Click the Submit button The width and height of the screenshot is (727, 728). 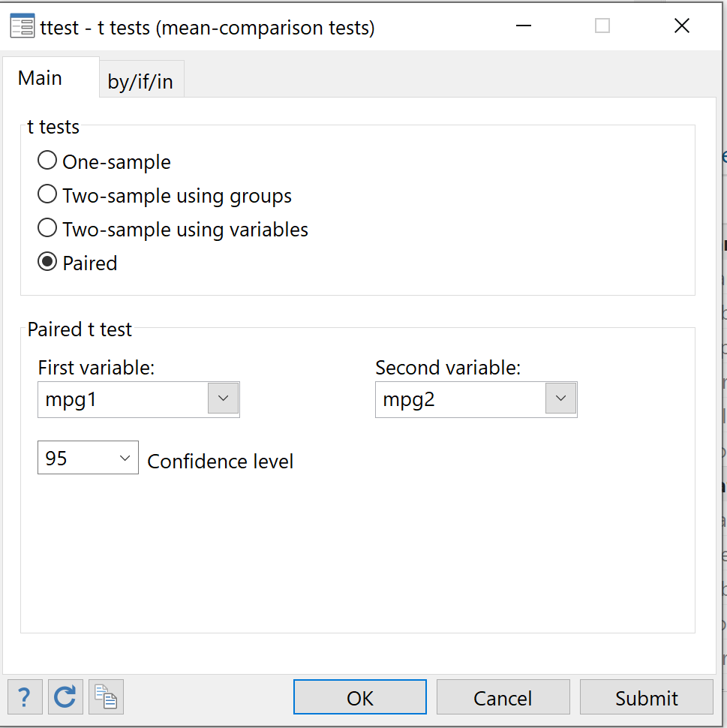pos(646,697)
